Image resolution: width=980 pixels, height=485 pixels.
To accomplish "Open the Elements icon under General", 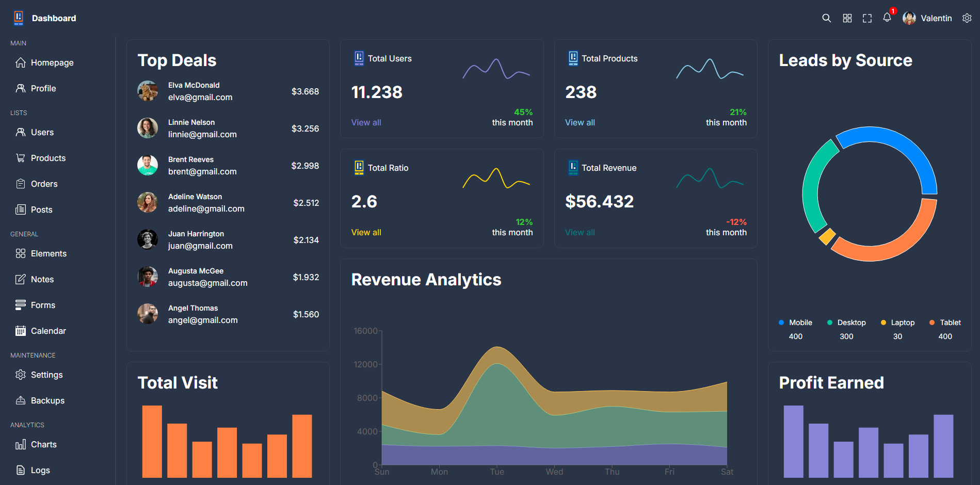I will click(21, 253).
